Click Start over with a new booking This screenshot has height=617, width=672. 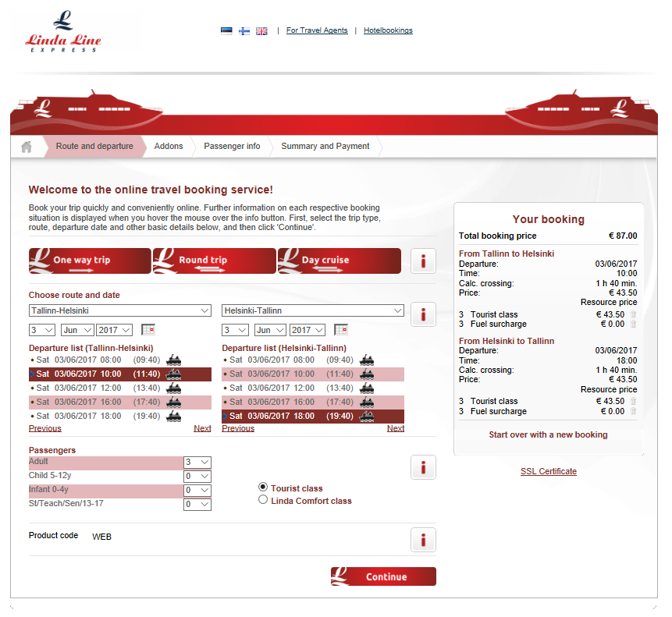(x=548, y=434)
